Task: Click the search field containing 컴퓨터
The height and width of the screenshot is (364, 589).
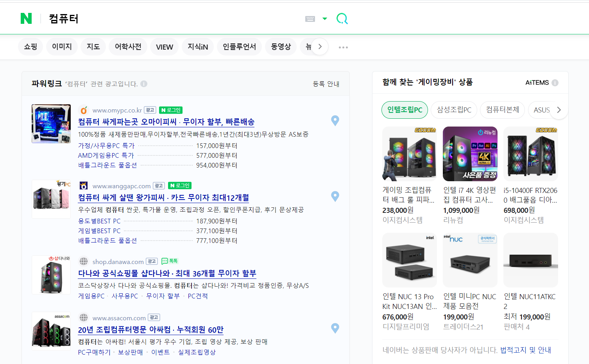Action: [x=172, y=19]
